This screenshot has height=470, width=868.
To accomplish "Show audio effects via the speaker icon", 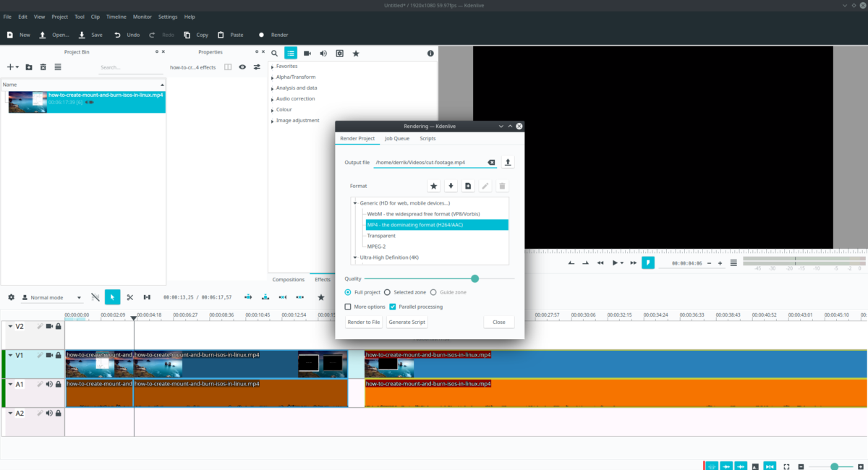I will (x=323, y=54).
